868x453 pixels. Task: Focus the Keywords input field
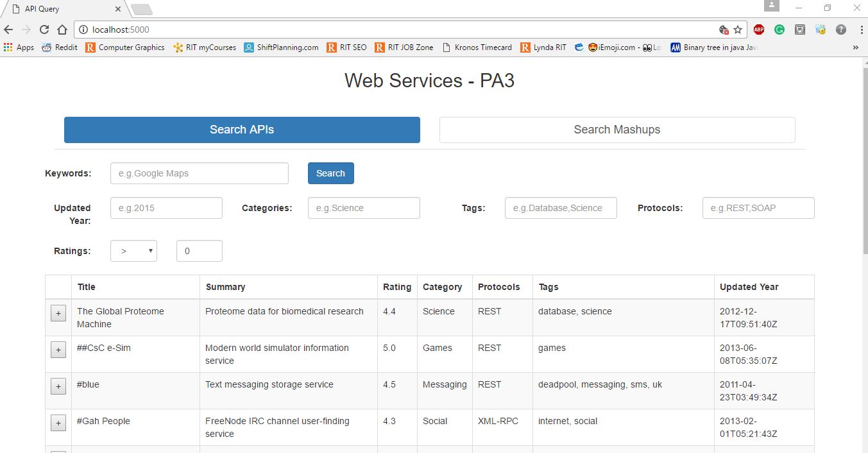point(200,173)
